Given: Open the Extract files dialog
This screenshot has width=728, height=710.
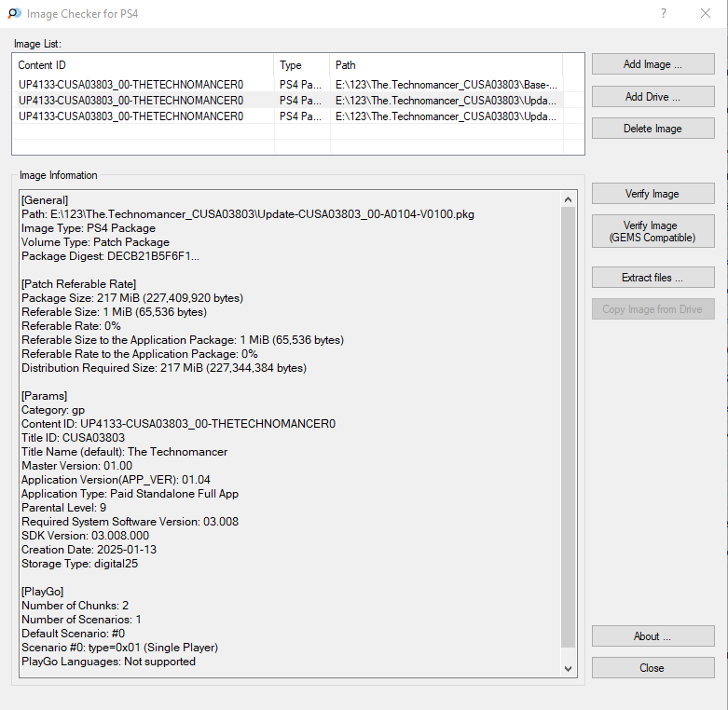Looking at the screenshot, I should pyautogui.click(x=652, y=278).
